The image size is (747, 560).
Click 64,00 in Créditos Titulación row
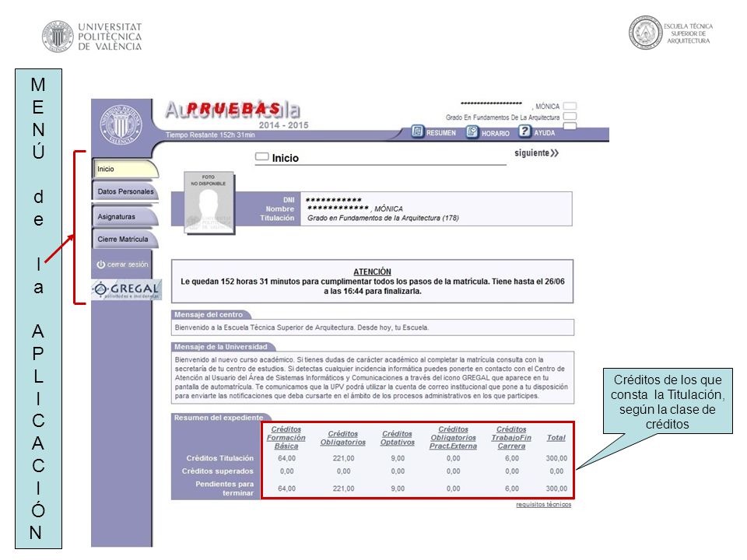pyautogui.click(x=287, y=458)
